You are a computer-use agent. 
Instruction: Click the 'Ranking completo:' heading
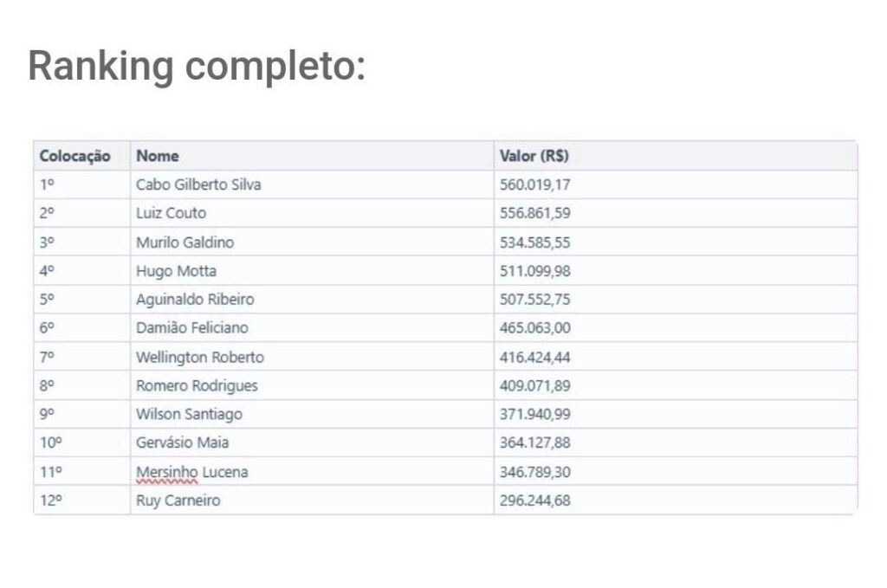tap(197, 67)
